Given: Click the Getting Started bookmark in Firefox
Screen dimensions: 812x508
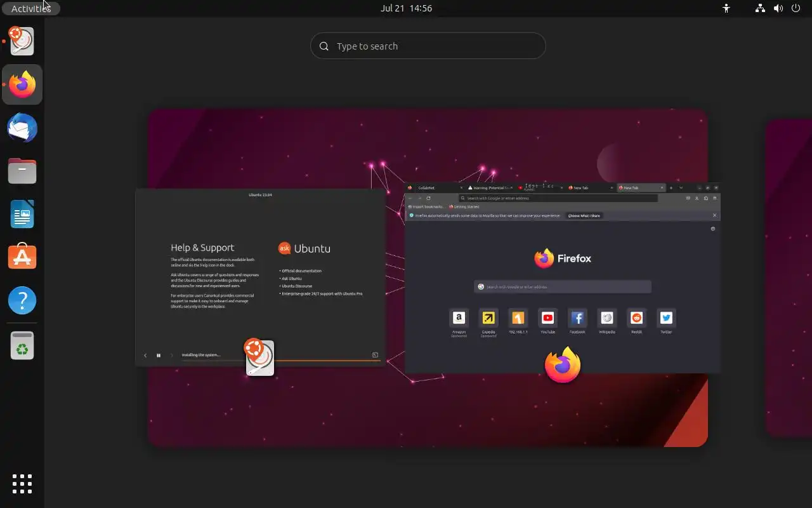Looking at the screenshot, I should coord(464,206).
